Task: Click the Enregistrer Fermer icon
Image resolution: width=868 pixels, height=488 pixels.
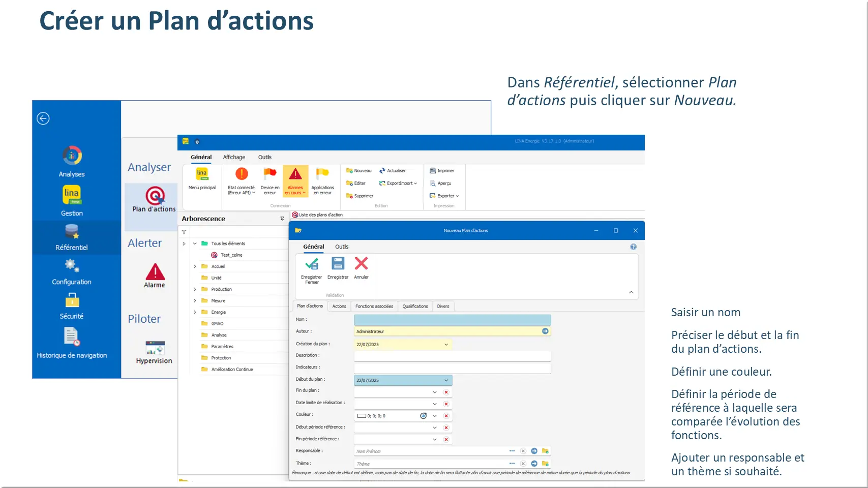Action: (311, 264)
